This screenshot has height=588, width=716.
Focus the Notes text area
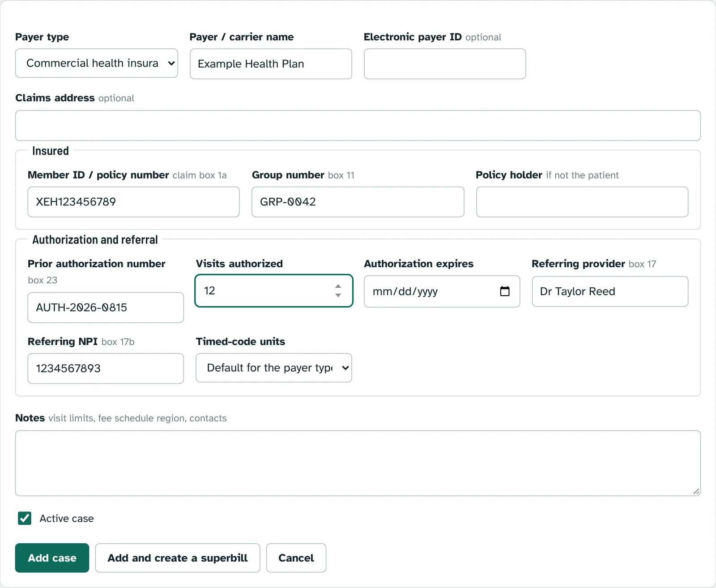coord(358,463)
